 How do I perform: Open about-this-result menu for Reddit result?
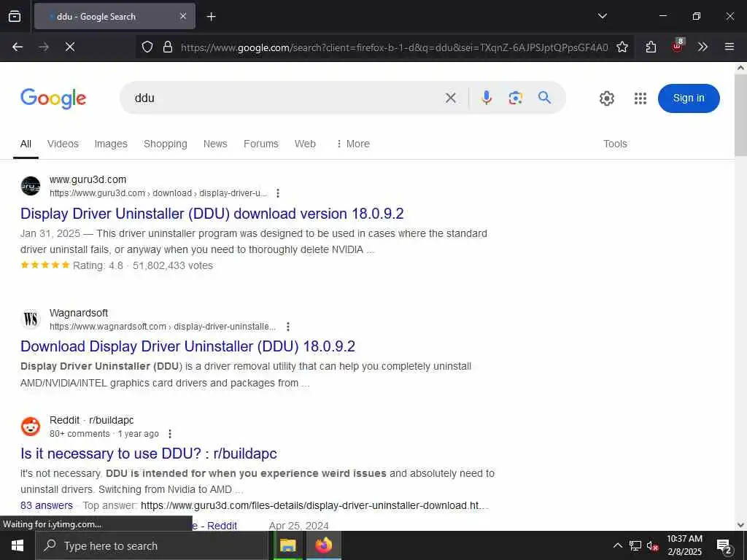170,434
